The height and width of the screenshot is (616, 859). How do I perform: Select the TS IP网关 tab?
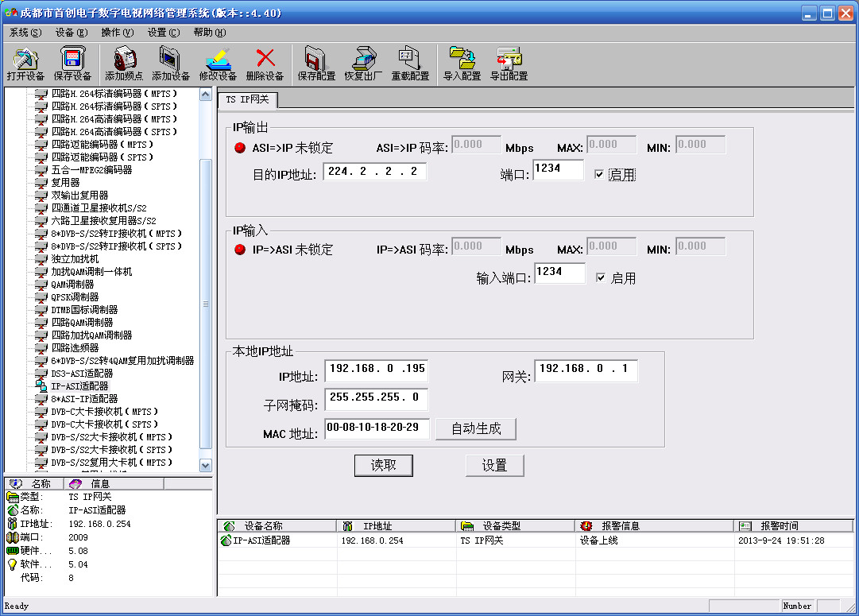(248, 99)
